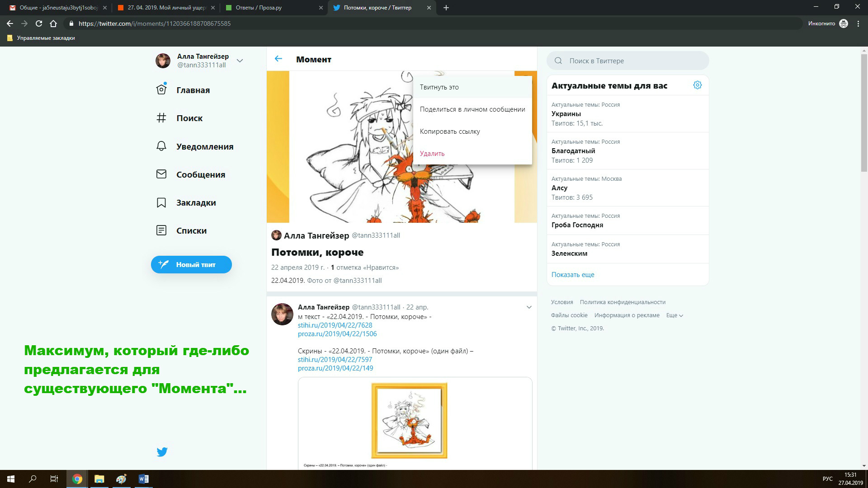The image size is (868, 488).
Task: Expand the Алла Тангейзер account switcher chevron
Action: (240, 61)
